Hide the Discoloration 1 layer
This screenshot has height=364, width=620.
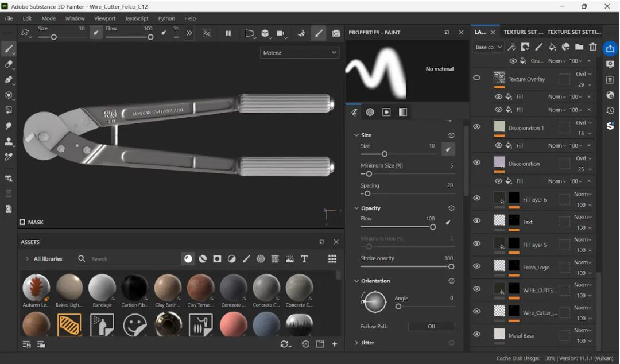(x=477, y=127)
